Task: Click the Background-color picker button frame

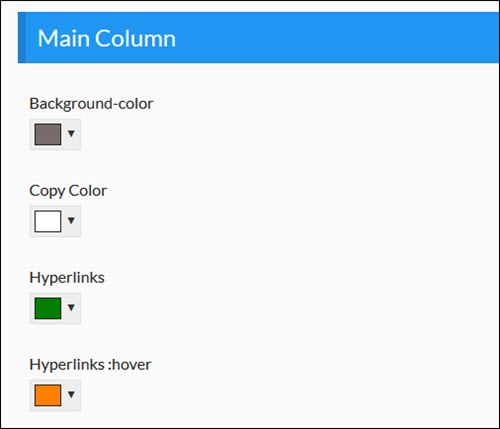Action: (55, 134)
